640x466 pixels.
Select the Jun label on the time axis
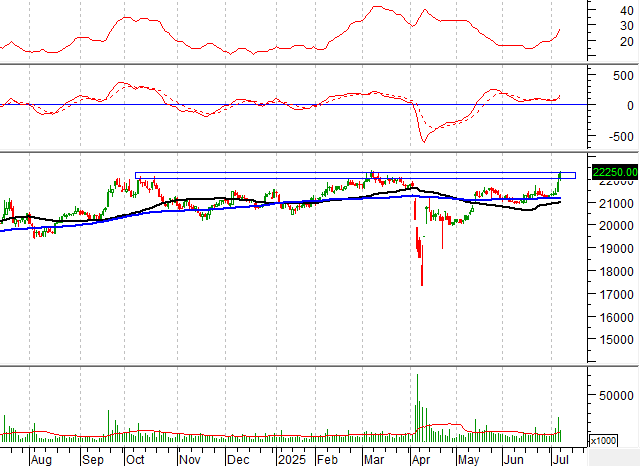coord(513,459)
